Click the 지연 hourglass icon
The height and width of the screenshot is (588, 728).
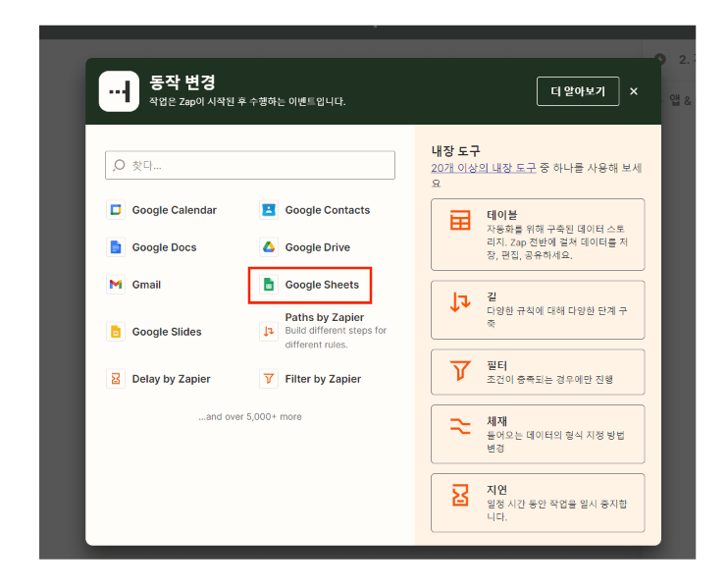click(x=460, y=495)
